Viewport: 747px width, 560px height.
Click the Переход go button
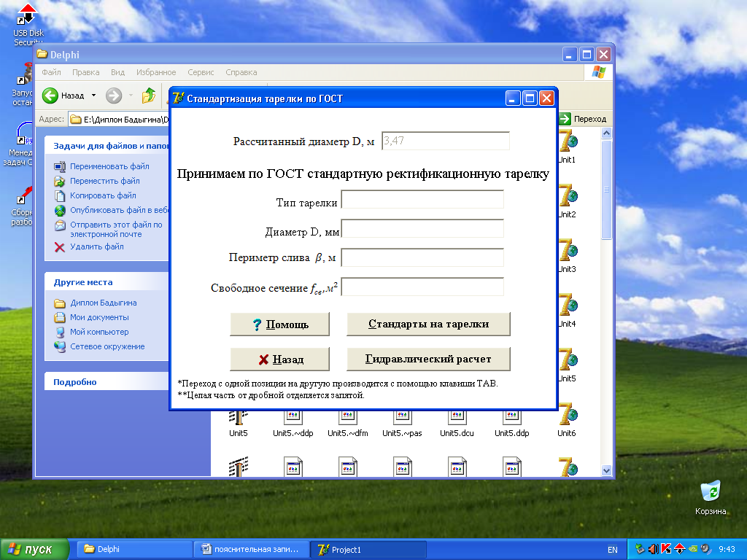(x=584, y=119)
